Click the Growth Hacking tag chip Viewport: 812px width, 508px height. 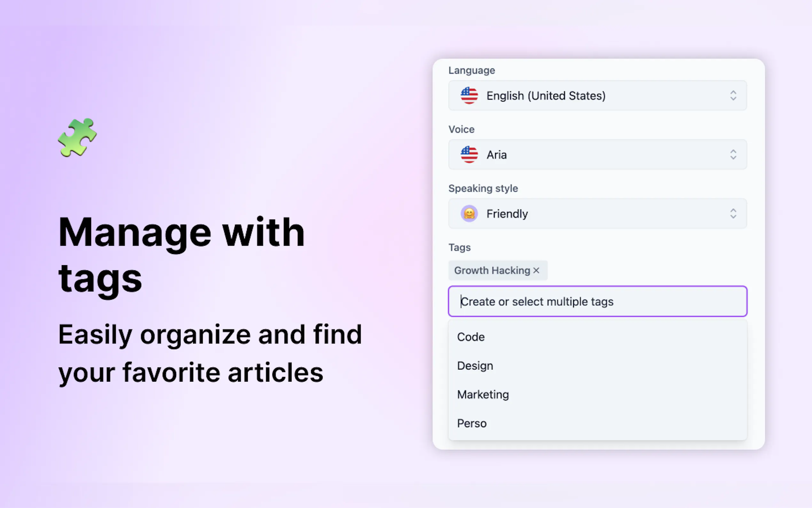coord(492,270)
